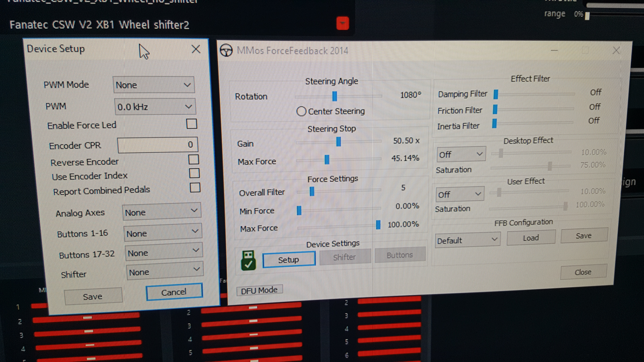Select the Center Steering radio button
644x362 pixels.
click(301, 111)
